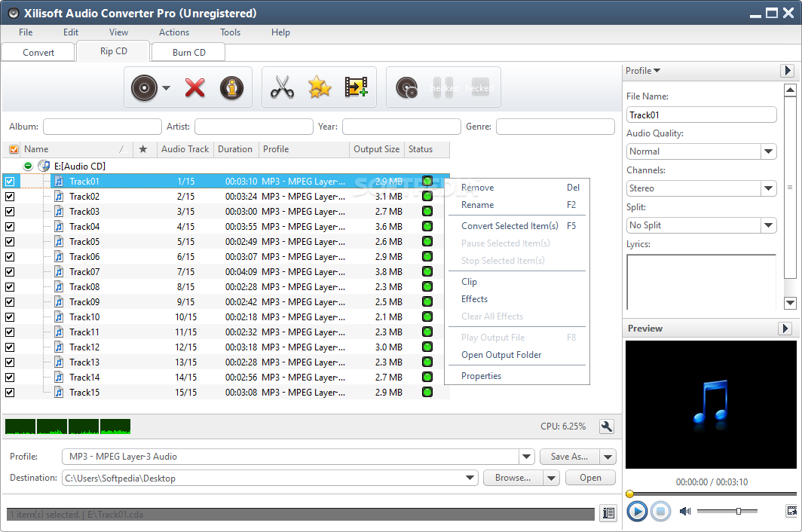
Task: Open the Split dropdown
Action: [x=768, y=225]
